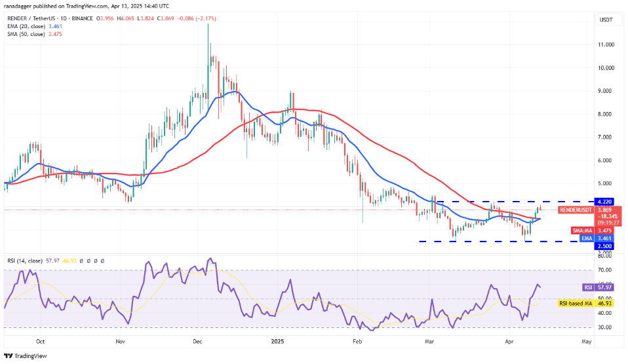Click the 46.93 RSI-based MA value tag
The height and width of the screenshot is (364, 628).
pyautogui.click(x=605, y=304)
